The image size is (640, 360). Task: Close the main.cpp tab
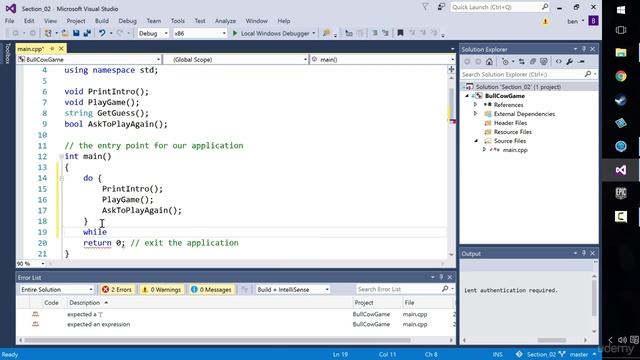pos(61,49)
